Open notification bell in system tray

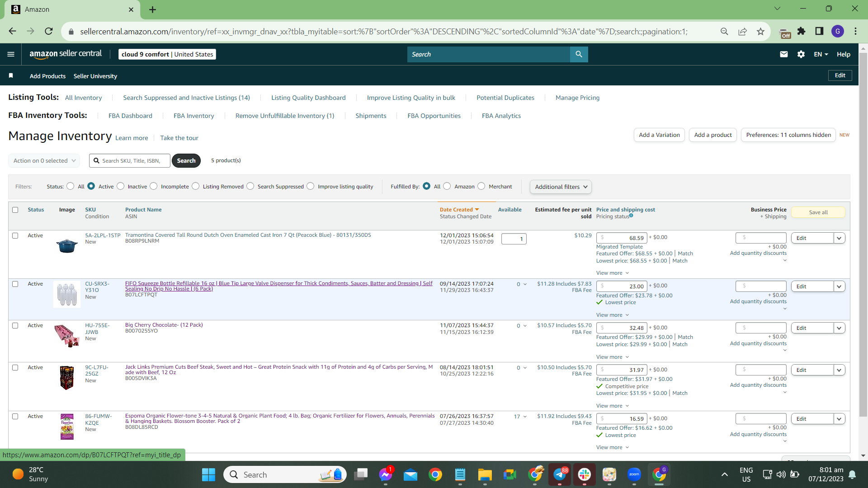click(852, 474)
